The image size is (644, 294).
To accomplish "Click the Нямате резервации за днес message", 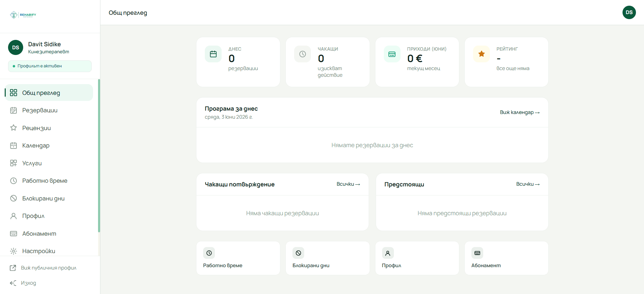I will pos(372,145).
